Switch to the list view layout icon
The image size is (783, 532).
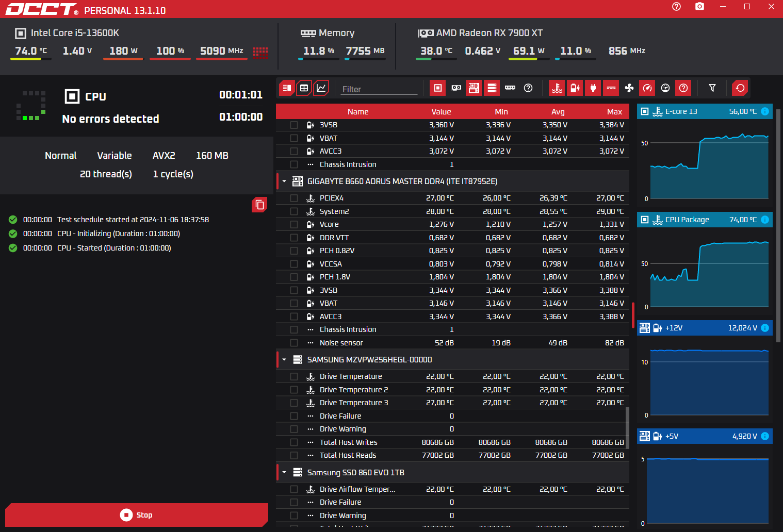coord(287,88)
